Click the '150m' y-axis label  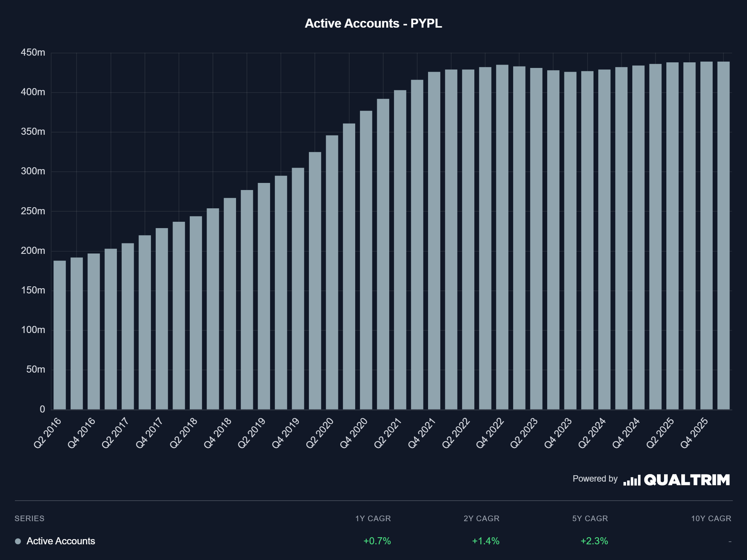pos(33,290)
